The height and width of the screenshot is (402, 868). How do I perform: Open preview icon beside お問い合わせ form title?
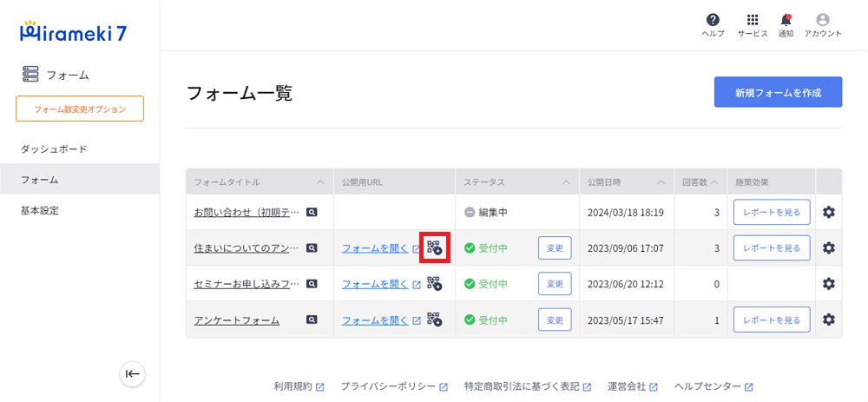coord(312,212)
